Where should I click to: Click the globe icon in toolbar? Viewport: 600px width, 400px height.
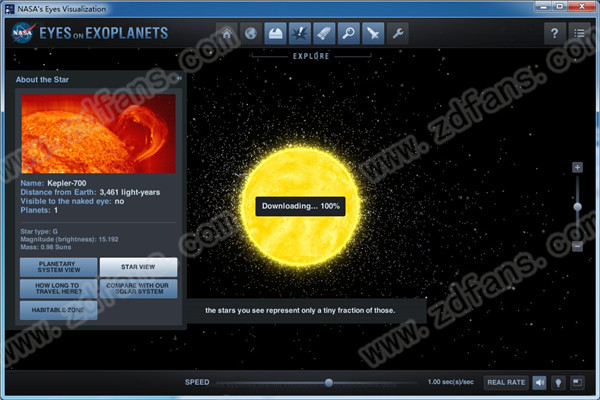point(251,34)
